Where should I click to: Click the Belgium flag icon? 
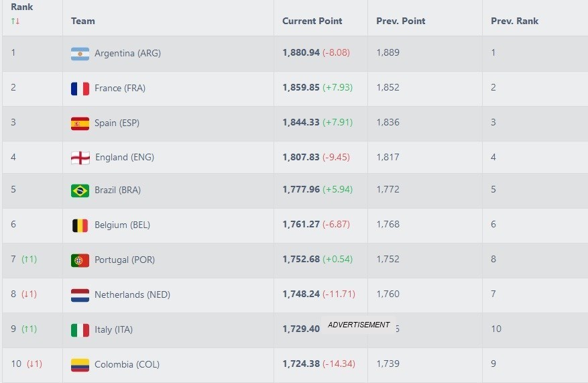(x=80, y=225)
